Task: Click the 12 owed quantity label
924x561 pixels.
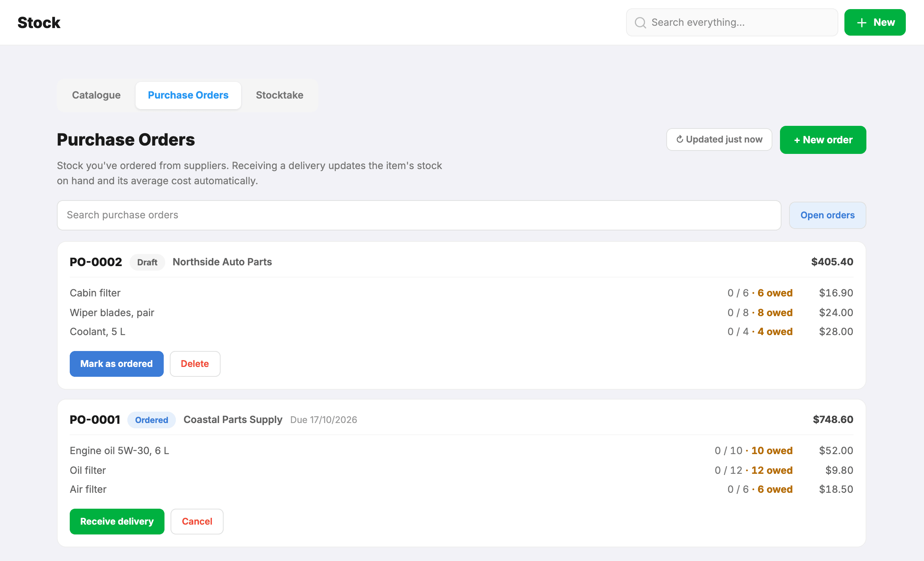Action: pyautogui.click(x=772, y=470)
